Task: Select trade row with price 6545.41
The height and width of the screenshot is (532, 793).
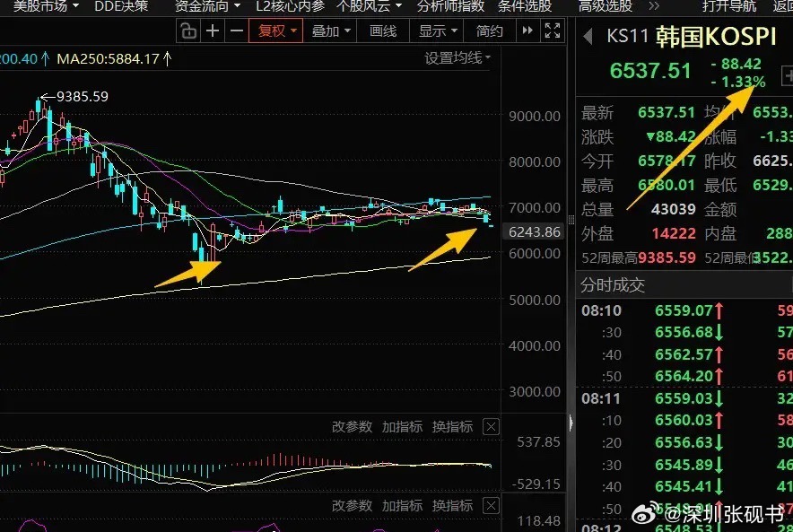Action: point(684,486)
